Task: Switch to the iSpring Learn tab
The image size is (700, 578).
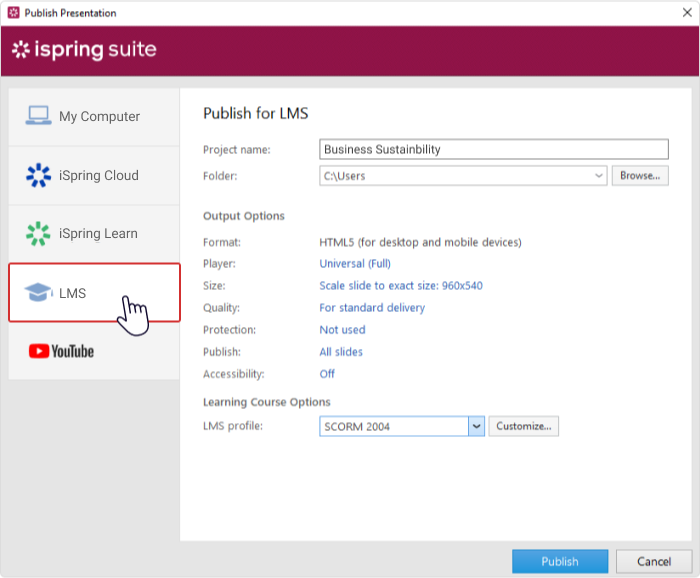Action: 94,234
